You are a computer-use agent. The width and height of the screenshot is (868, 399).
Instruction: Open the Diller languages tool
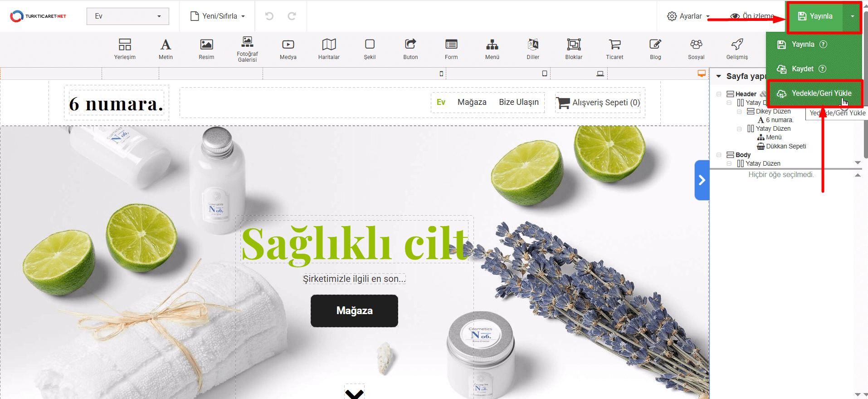(x=533, y=49)
